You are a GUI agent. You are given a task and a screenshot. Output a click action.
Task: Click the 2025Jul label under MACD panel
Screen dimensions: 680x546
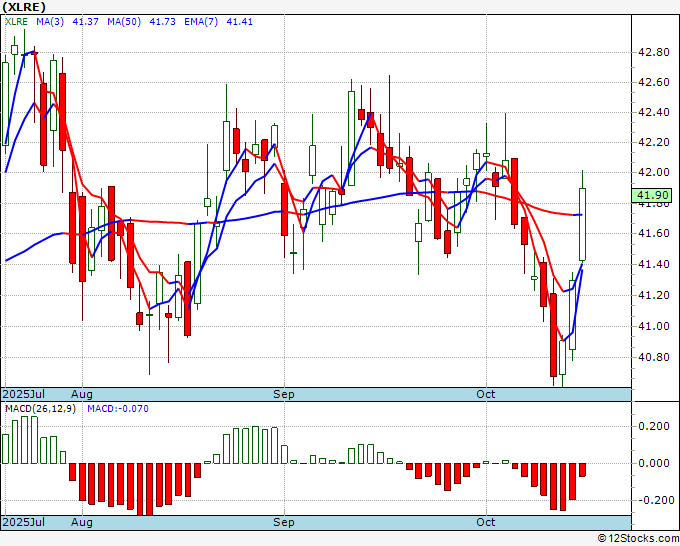[x=22, y=523]
